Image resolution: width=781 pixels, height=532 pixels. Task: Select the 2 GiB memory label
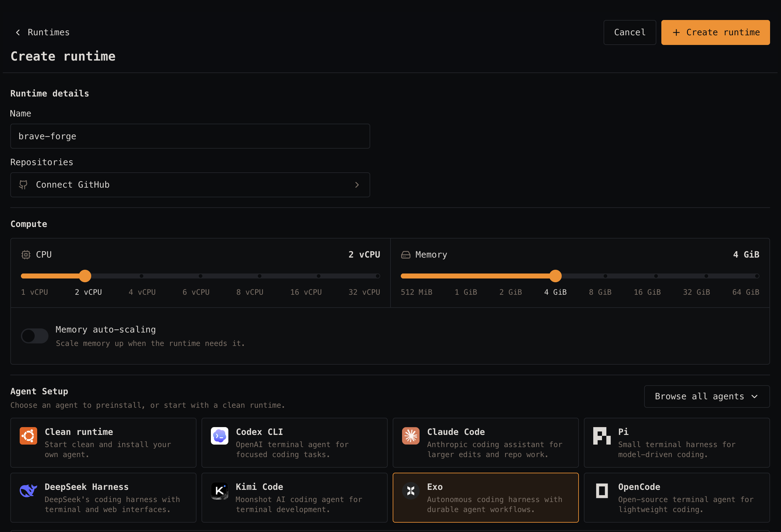coord(510,292)
